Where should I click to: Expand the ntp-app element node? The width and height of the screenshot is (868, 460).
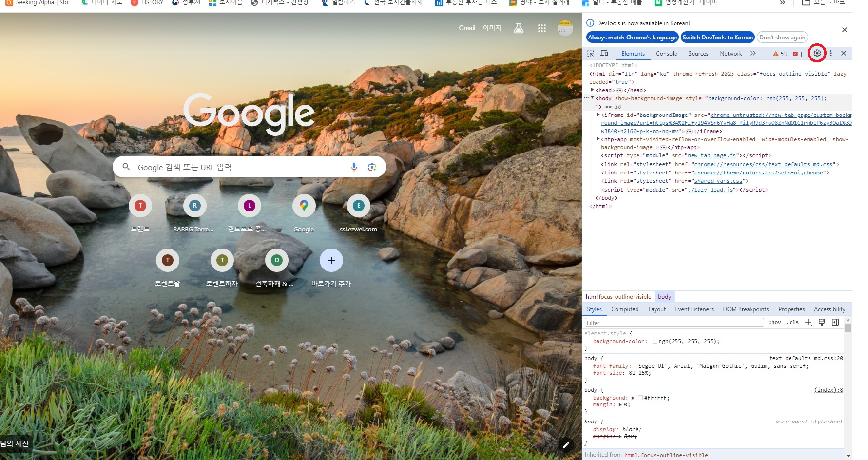pyautogui.click(x=598, y=139)
